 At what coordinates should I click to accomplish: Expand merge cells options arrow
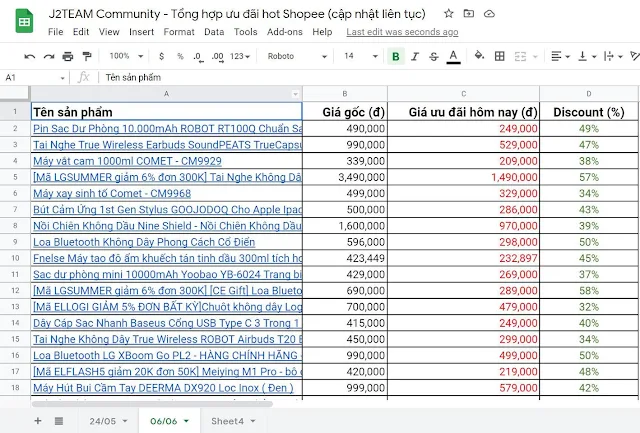[x=535, y=57]
